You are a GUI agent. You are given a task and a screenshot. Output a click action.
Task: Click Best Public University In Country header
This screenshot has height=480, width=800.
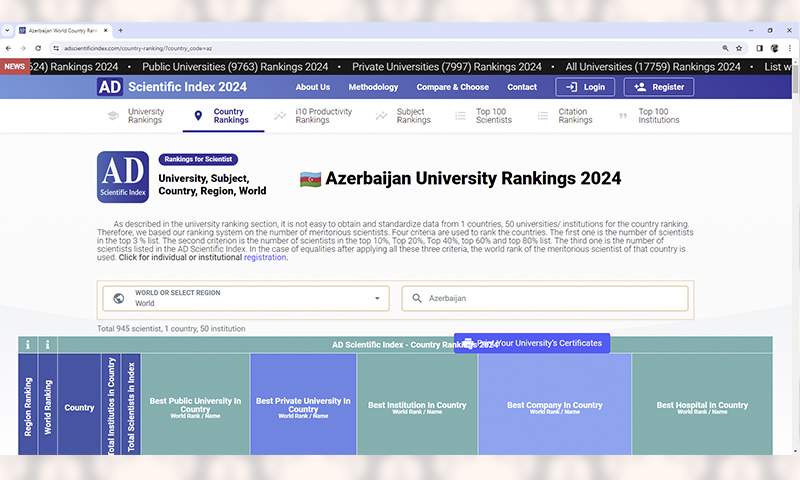point(195,404)
